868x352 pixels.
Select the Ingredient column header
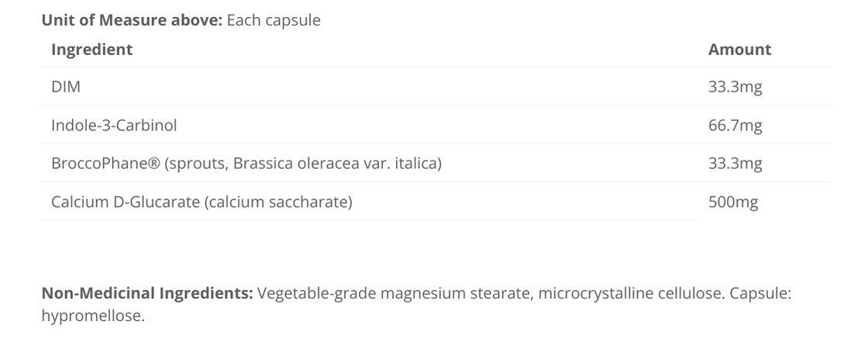91,50
